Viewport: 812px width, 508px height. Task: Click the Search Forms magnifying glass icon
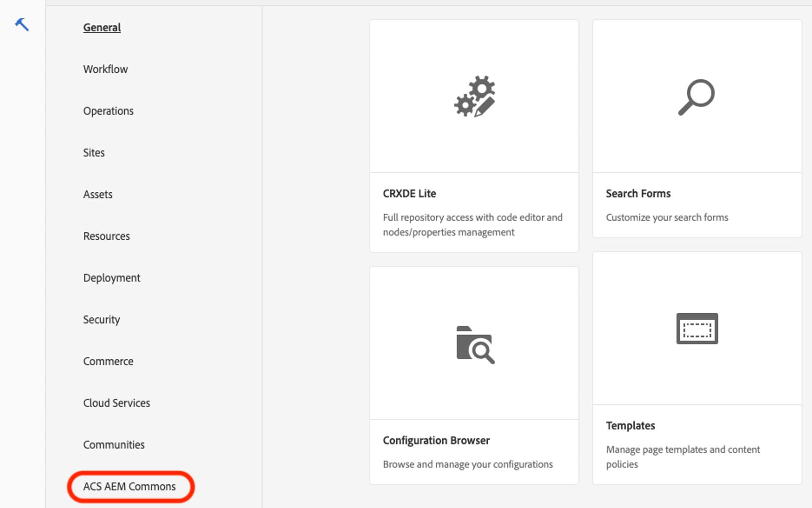pos(696,97)
